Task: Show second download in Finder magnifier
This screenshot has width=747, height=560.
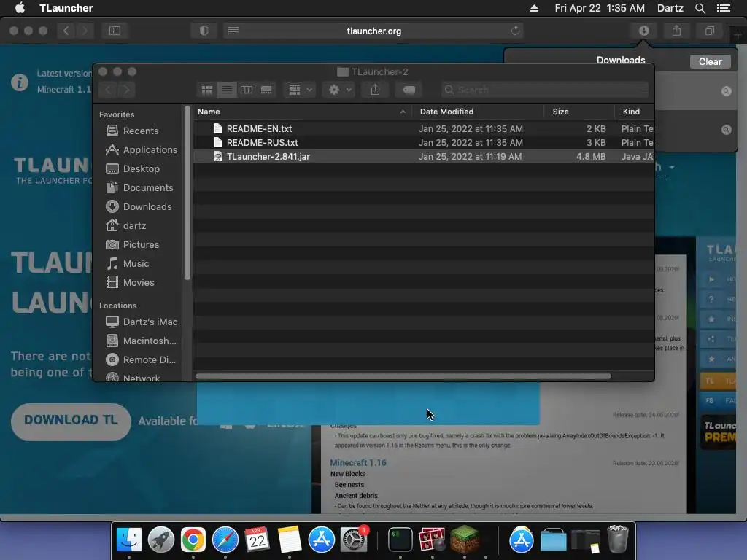Action: coord(726,130)
